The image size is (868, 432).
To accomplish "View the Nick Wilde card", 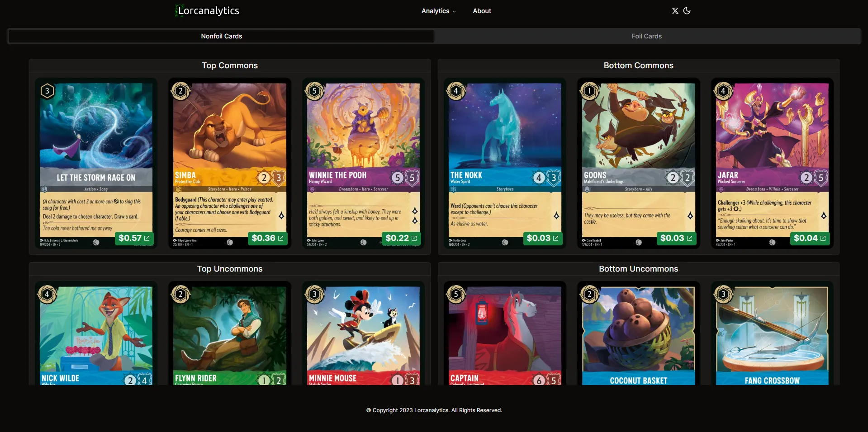I will (96, 333).
